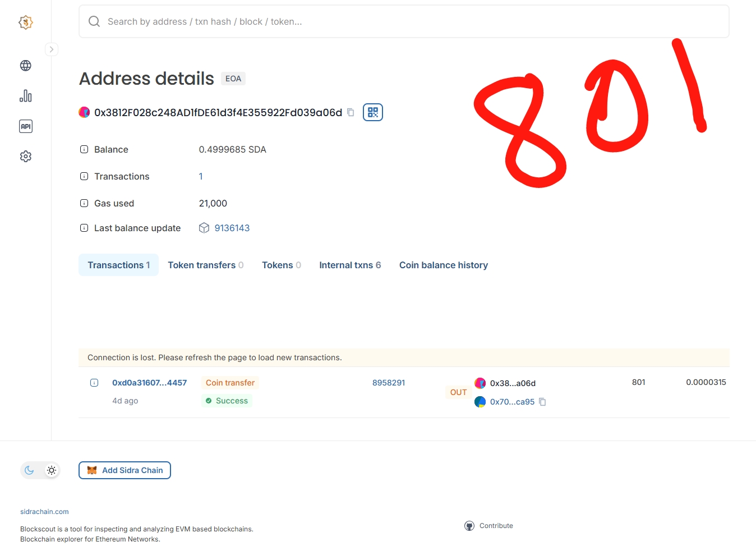The image size is (756, 546).
Task: Open transaction hash 0xd0a31607...4457
Action: click(x=149, y=383)
